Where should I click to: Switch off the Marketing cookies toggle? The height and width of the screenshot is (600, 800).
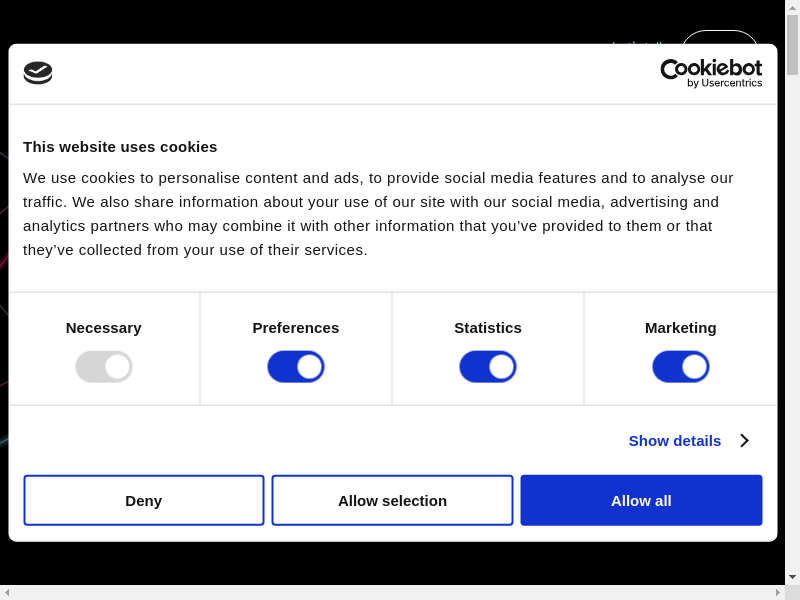681,367
